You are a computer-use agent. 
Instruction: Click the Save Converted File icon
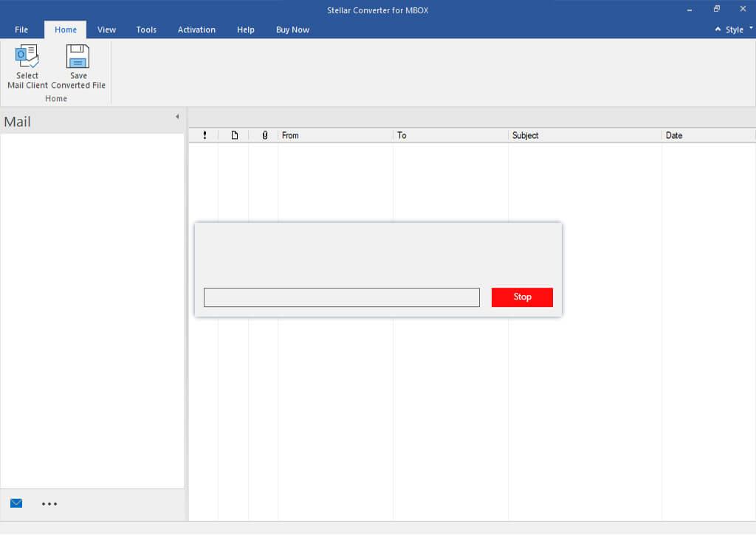pos(78,56)
